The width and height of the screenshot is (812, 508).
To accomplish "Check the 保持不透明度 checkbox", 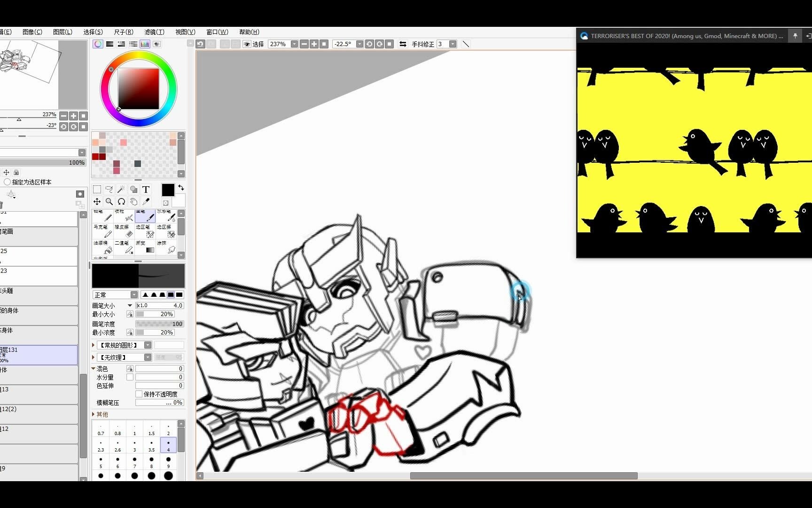I will pyautogui.click(x=139, y=394).
